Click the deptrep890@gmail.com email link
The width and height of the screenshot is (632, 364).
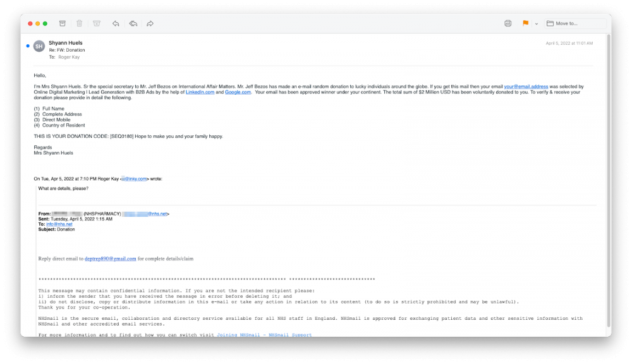(110, 258)
